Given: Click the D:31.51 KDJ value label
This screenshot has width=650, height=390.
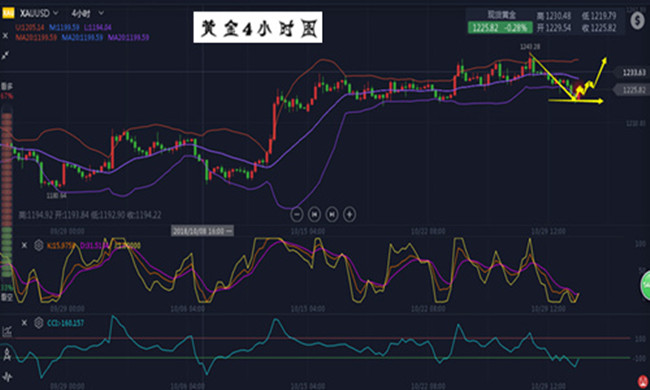Looking at the screenshot, I should (x=94, y=246).
